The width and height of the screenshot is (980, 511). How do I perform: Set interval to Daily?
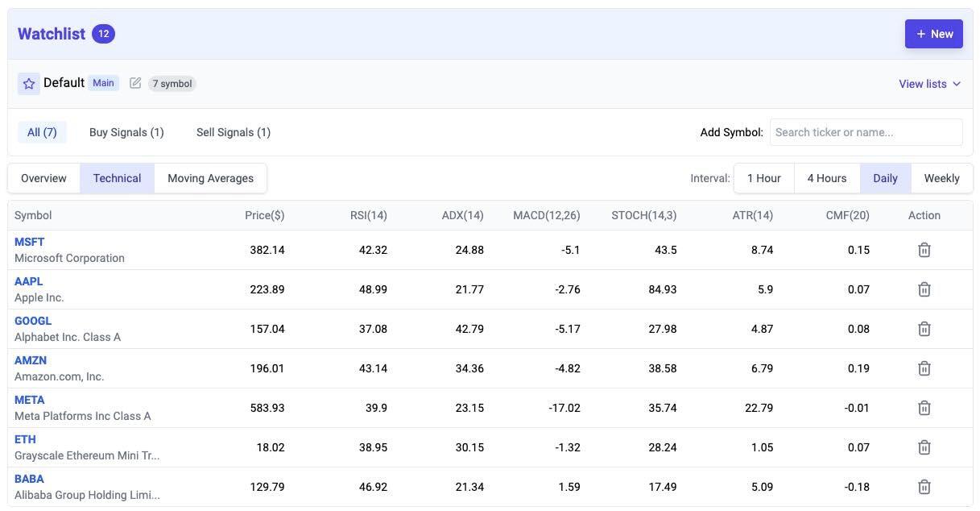click(885, 178)
